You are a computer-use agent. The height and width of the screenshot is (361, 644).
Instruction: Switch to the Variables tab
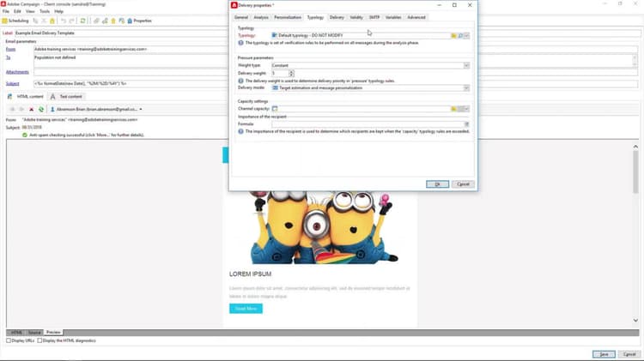point(393,17)
